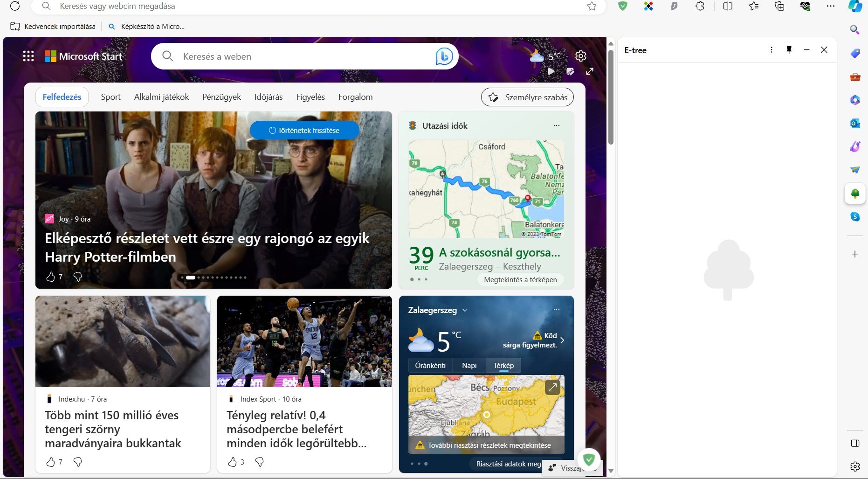868x479 pixels.
Task: Click the Személyre szabás button
Action: tap(527, 97)
